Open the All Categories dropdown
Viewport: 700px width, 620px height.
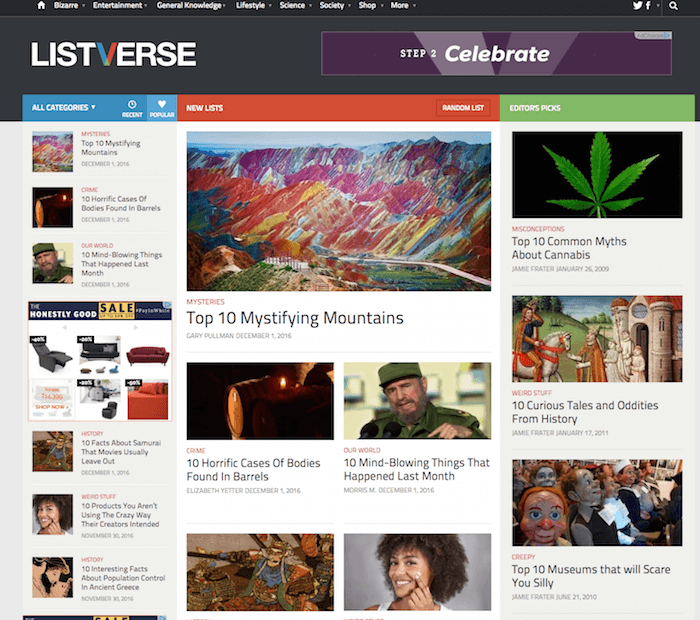[63, 108]
